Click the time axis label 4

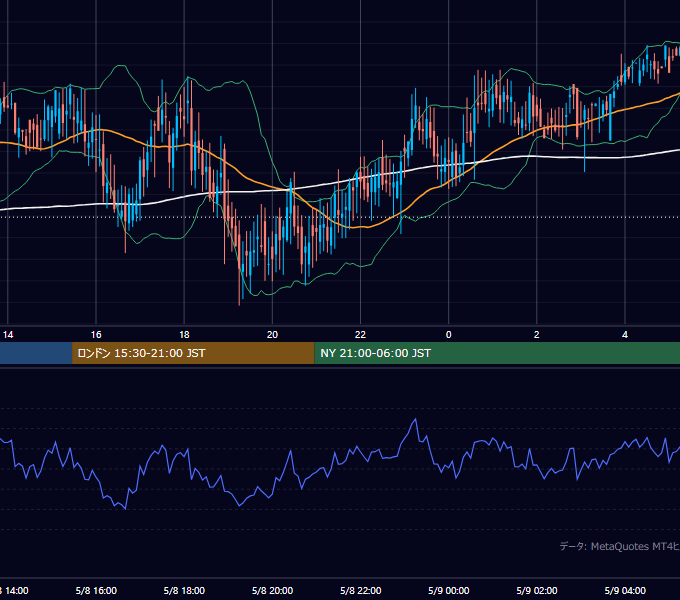click(625, 335)
